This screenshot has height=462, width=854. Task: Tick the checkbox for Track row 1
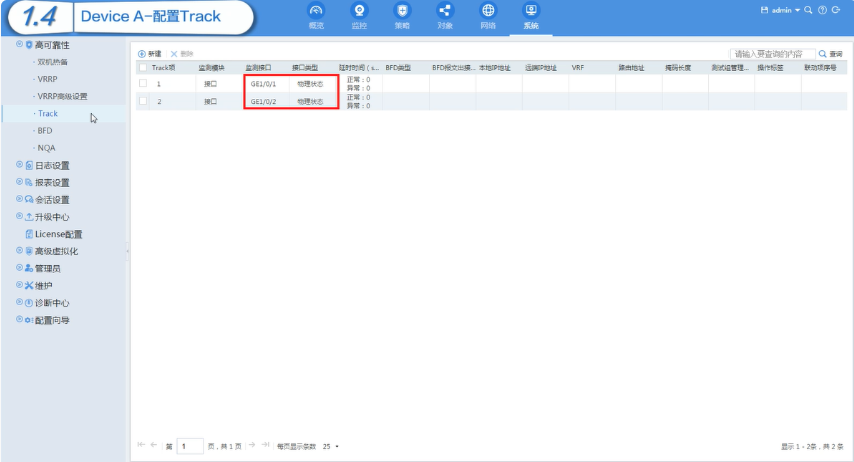point(143,83)
